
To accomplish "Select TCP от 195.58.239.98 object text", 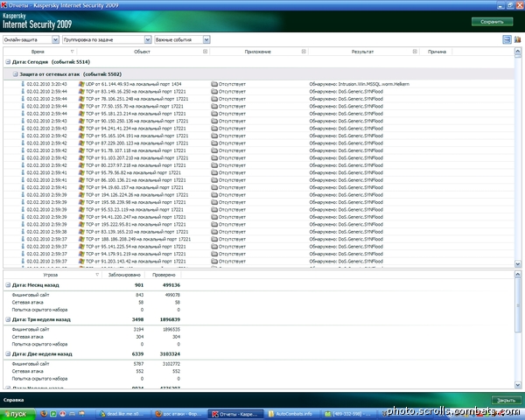I will coord(136,202).
